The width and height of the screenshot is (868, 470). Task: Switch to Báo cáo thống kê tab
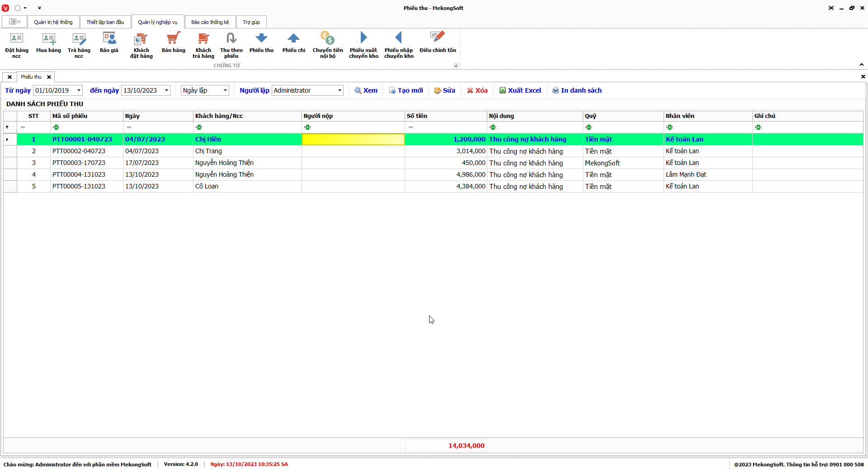pos(210,22)
